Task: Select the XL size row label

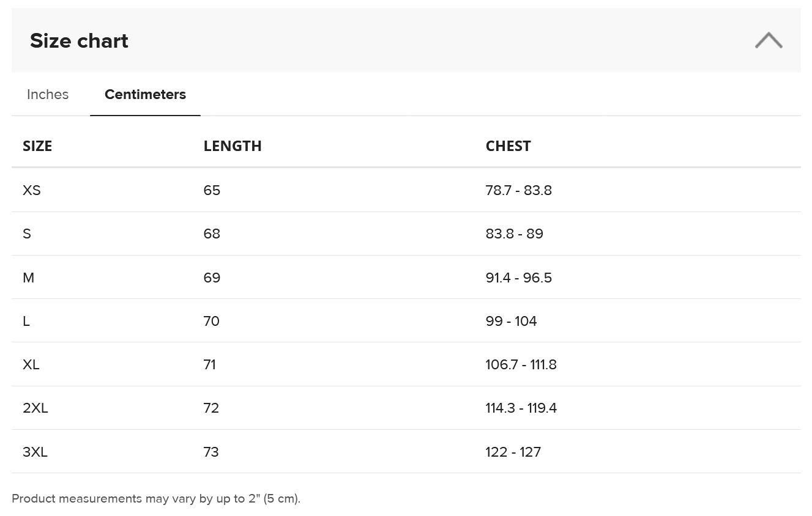Action: (31, 364)
